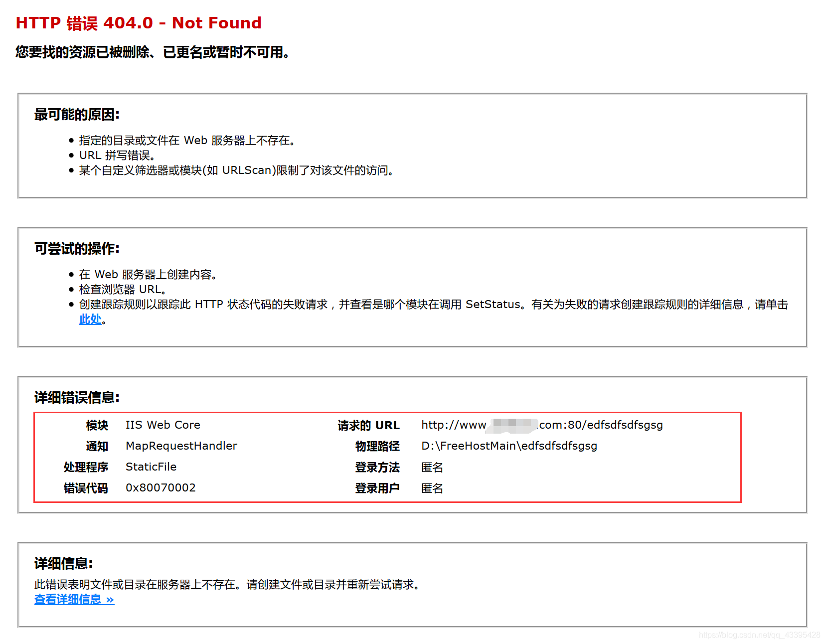This screenshot has width=825, height=644.
Task: Select the 登录方法 label
Action: point(377,467)
